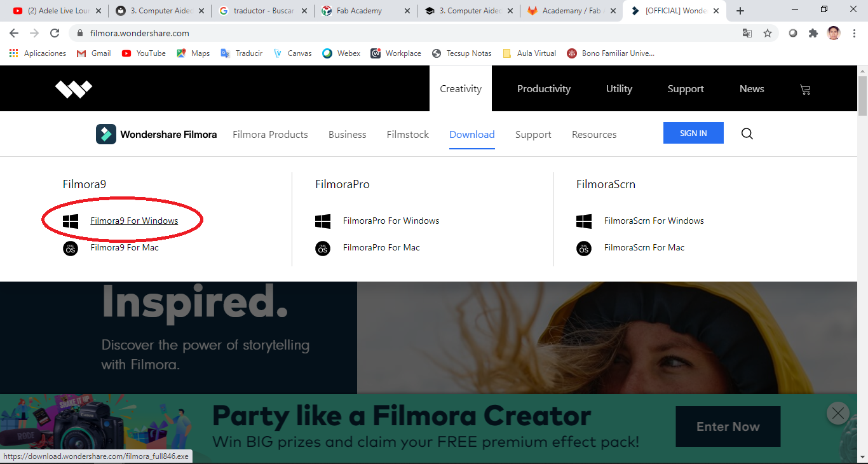Open the News menu item
Screen dimensions: 868x464
[x=752, y=89]
